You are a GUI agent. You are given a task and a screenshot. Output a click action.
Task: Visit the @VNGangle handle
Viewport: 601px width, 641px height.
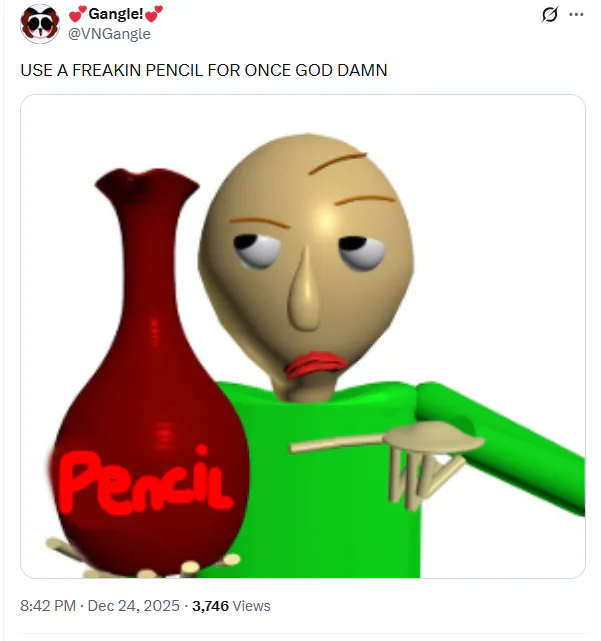point(109,34)
